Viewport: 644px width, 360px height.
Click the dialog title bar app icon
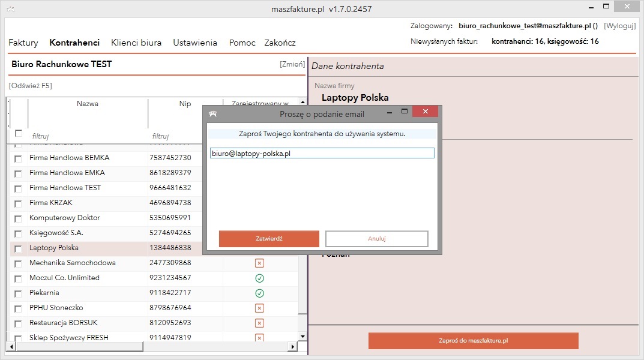point(212,114)
